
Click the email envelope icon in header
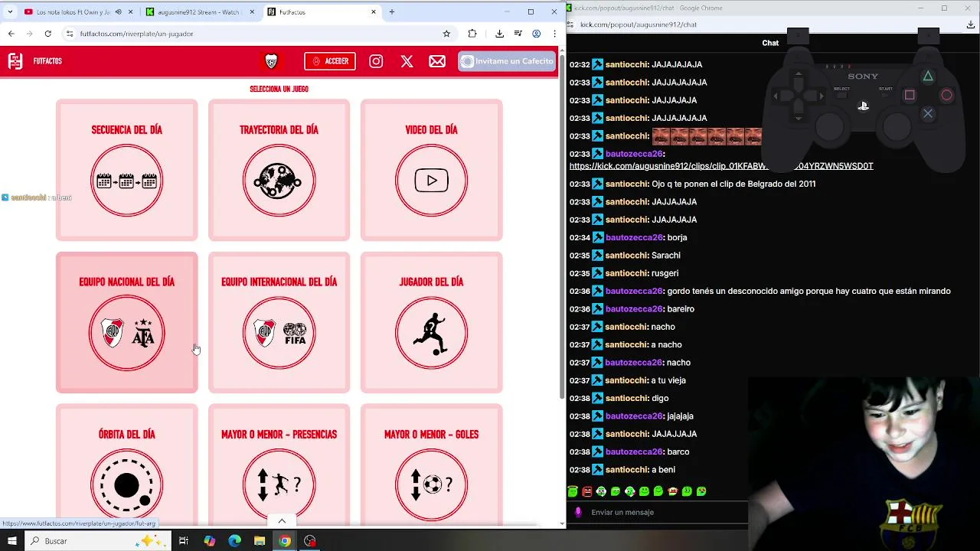pos(437,61)
